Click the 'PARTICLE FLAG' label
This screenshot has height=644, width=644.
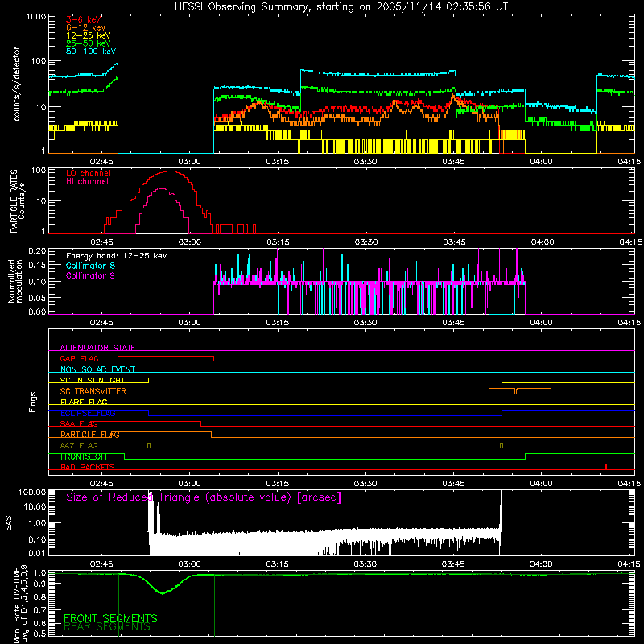pos(90,434)
